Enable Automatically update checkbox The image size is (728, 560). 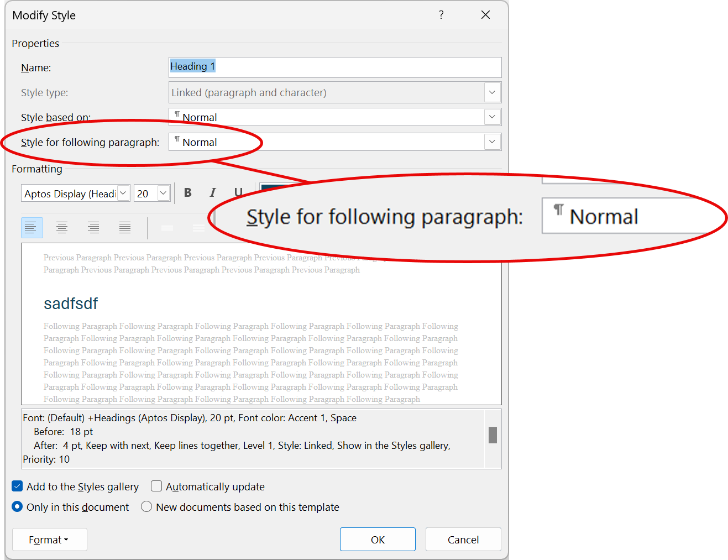coord(156,486)
